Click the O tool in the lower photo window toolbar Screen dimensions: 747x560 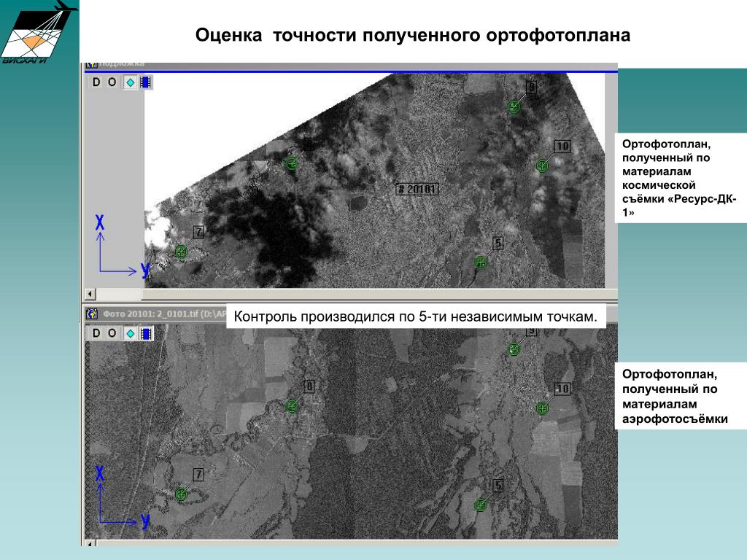point(112,332)
